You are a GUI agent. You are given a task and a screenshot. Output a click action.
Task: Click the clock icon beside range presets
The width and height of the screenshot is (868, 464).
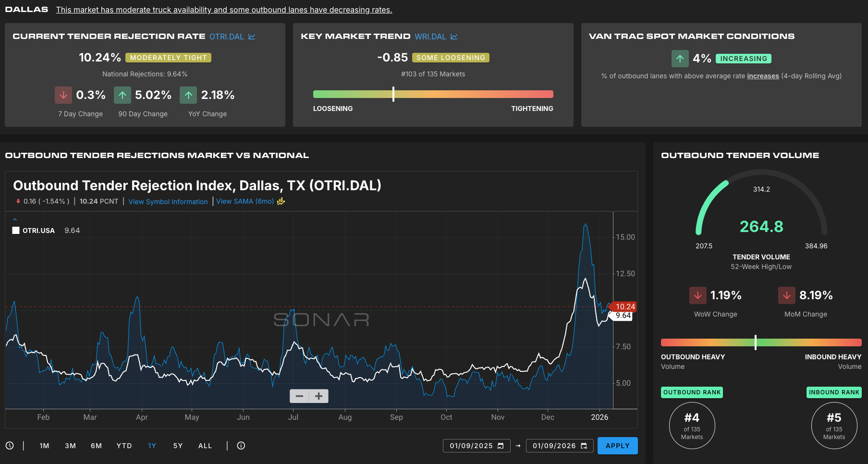tap(10, 446)
